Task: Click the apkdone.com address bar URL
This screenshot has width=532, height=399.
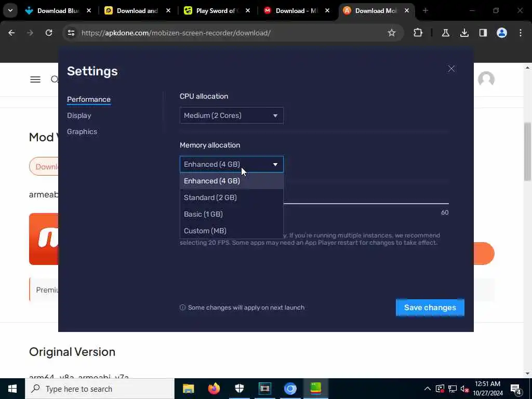Action: tap(176, 33)
